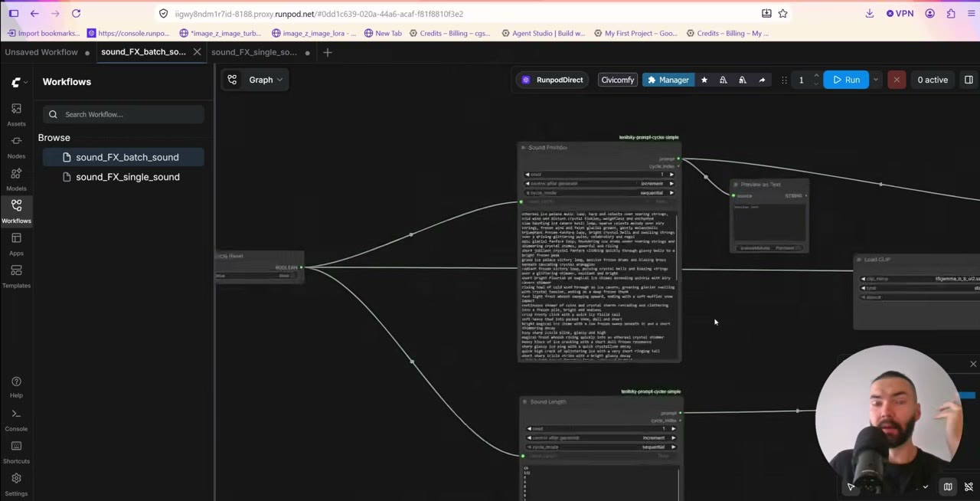Open the browser extensions icon
Viewport: 980px width, 501px height.
(951, 14)
